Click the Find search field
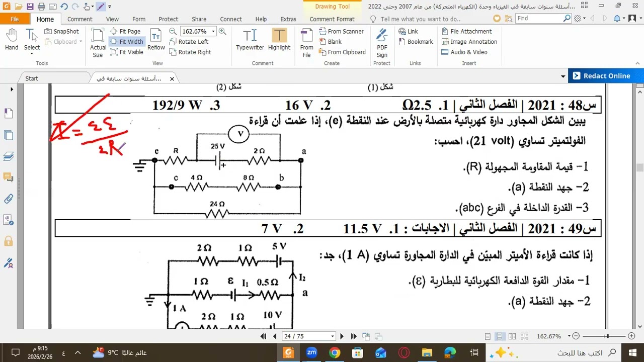This screenshot has height=362, width=644. pos(538,18)
